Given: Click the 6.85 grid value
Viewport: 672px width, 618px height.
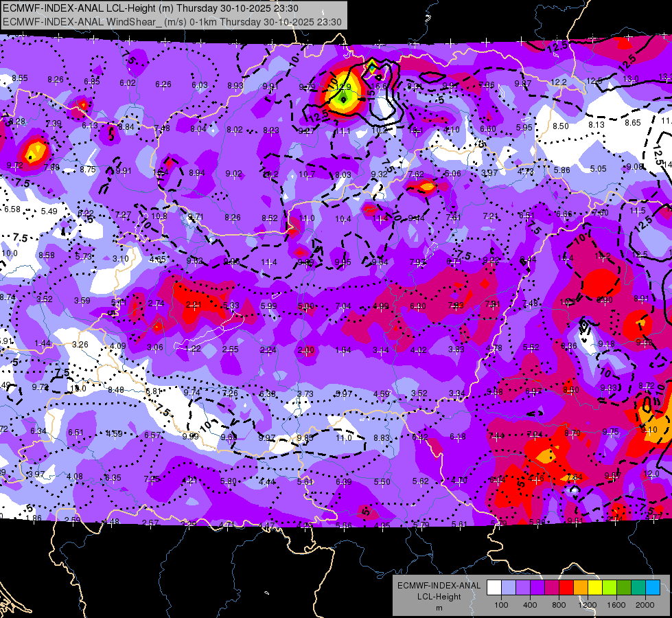Looking at the screenshot, I should tap(92, 82).
